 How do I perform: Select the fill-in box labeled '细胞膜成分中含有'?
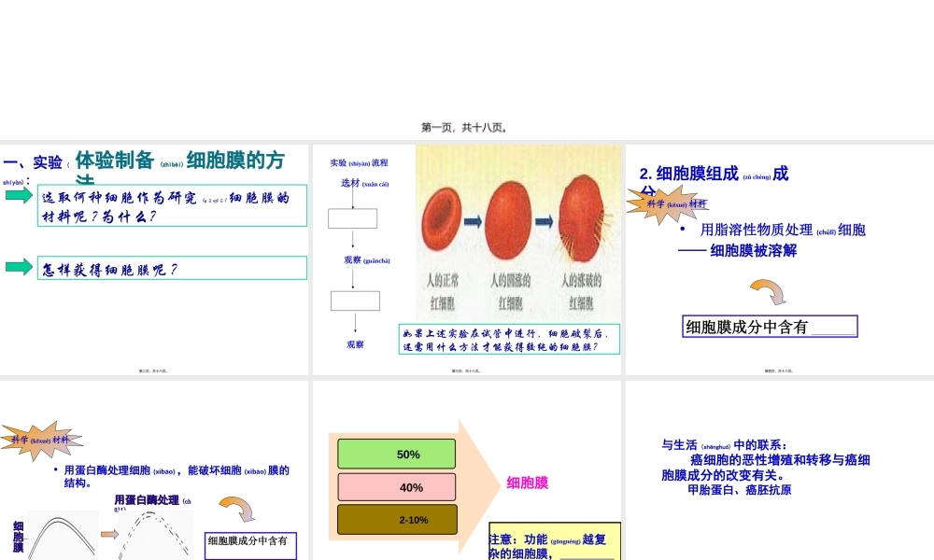click(x=769, y=326)
